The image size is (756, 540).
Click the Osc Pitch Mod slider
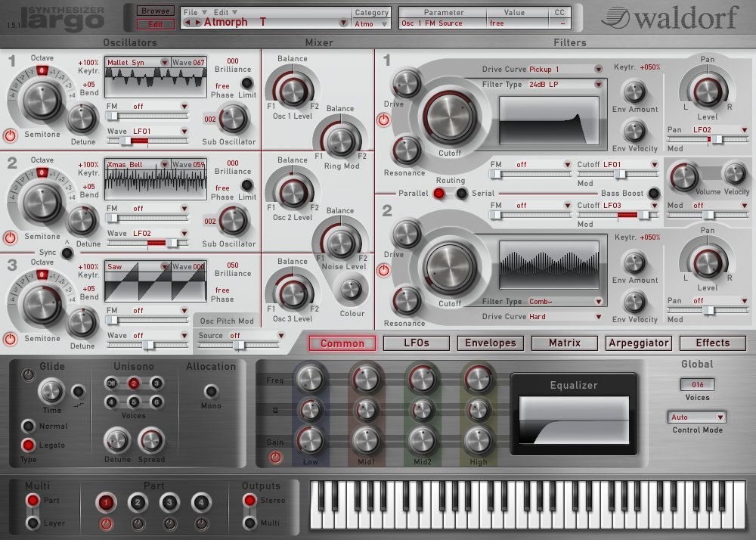(239, 346)
